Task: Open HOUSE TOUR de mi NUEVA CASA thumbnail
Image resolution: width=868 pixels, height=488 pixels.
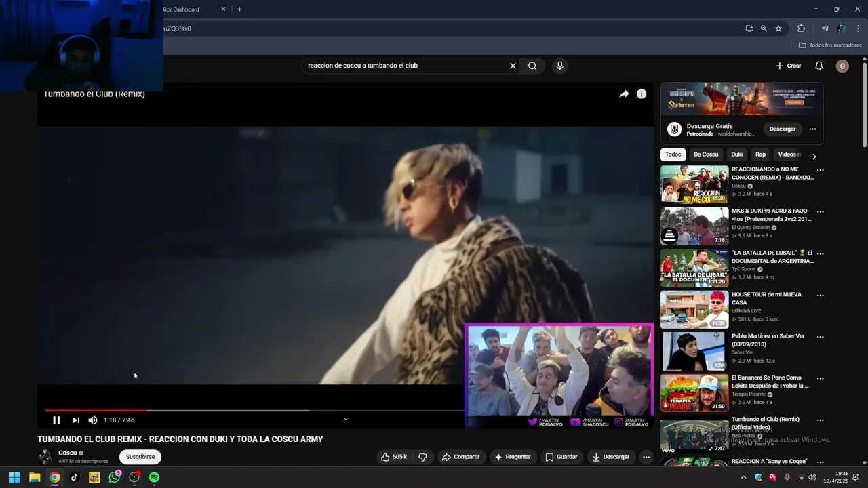Action: tap(694, 310)
